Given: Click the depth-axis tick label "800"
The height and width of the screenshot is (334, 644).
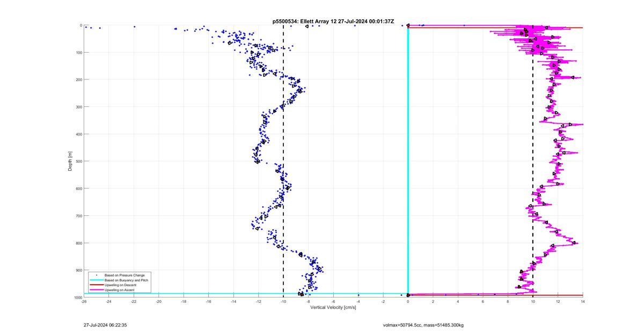Looking at the screenshot, I should [x=78, y=243].
